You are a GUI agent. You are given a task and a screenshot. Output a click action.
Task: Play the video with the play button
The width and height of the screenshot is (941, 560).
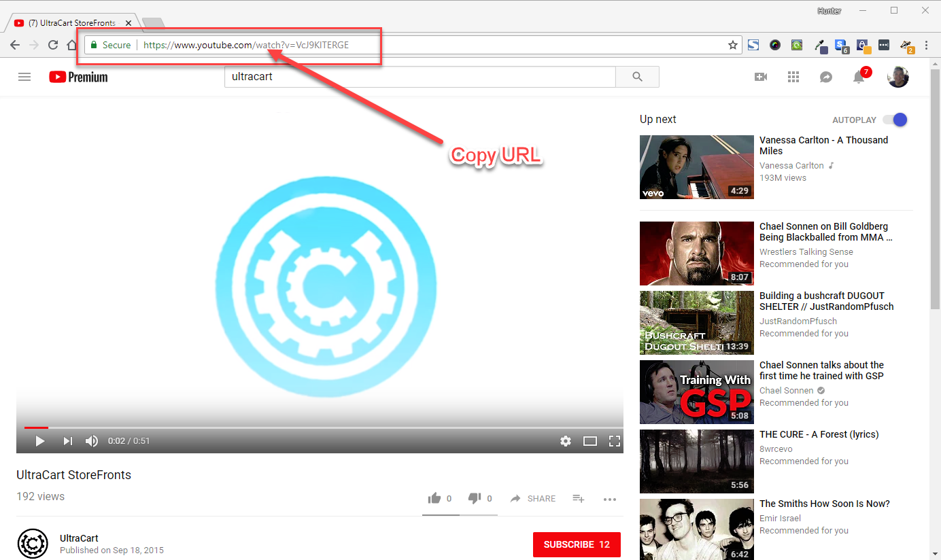click(x=39, y=441)
